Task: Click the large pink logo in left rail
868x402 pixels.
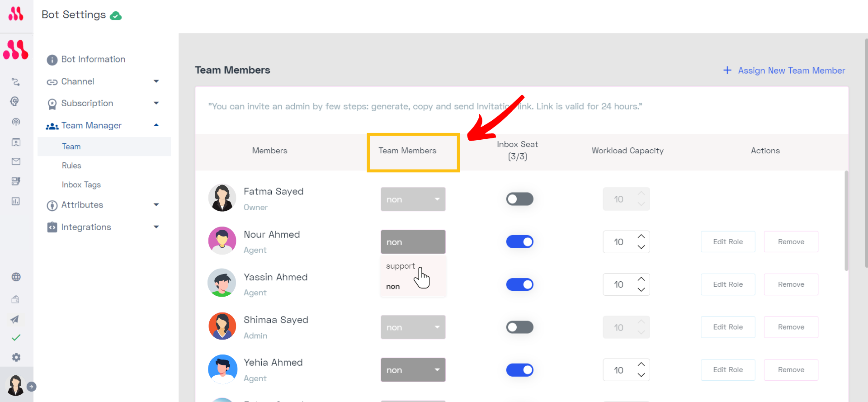Action: point(16,50)
